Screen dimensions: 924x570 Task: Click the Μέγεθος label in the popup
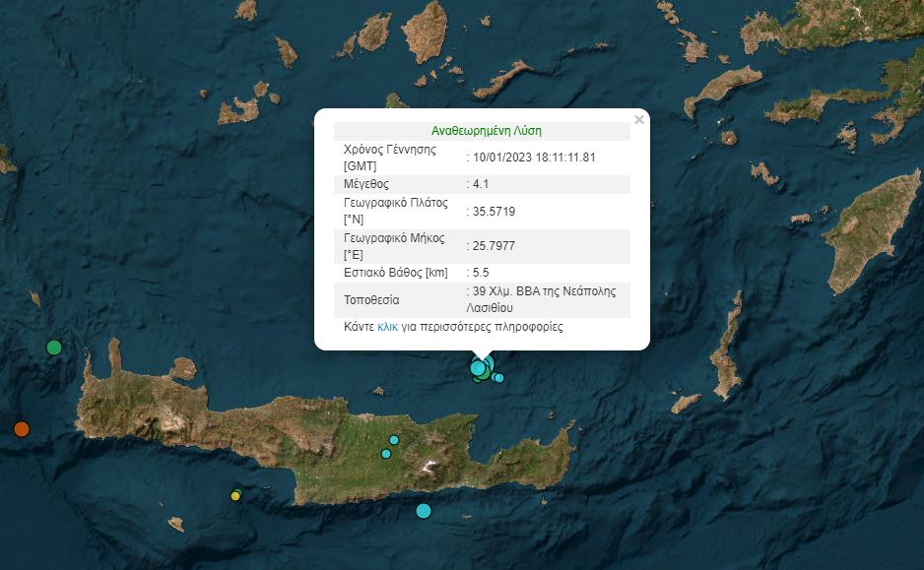(x=366, y=184)
